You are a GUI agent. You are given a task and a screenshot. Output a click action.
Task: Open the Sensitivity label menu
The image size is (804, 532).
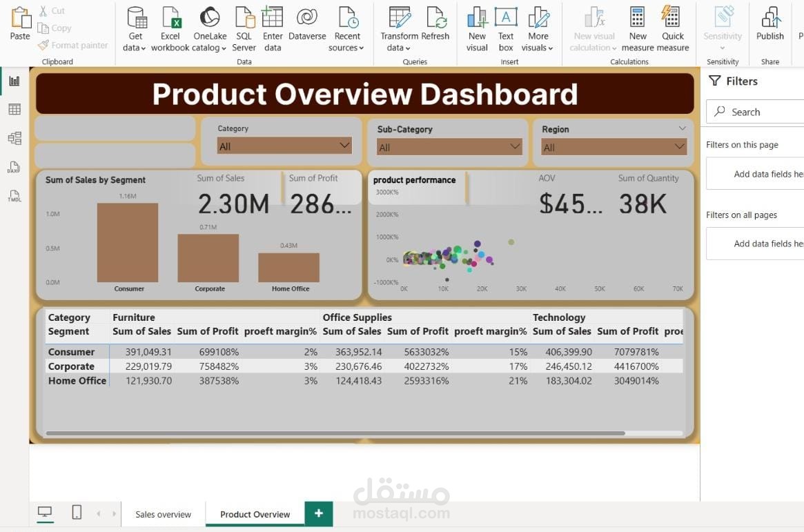pyautogui.click(x=723, y=30)
